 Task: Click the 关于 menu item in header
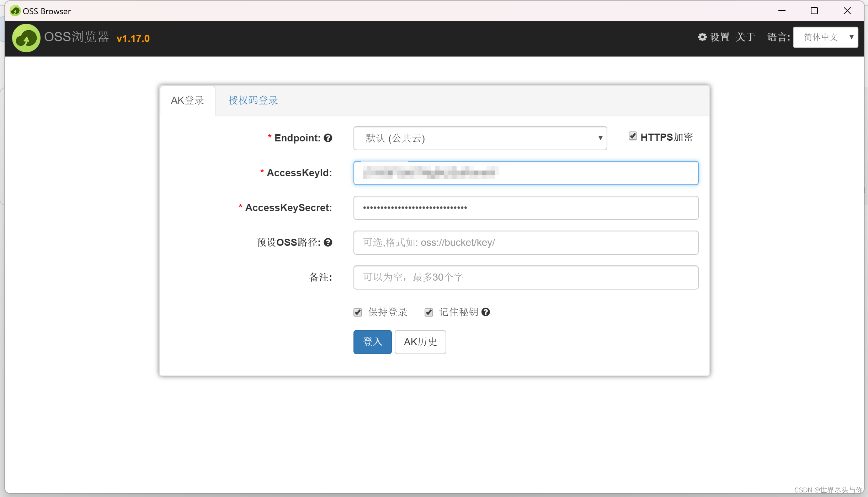(x=745, y=37)
